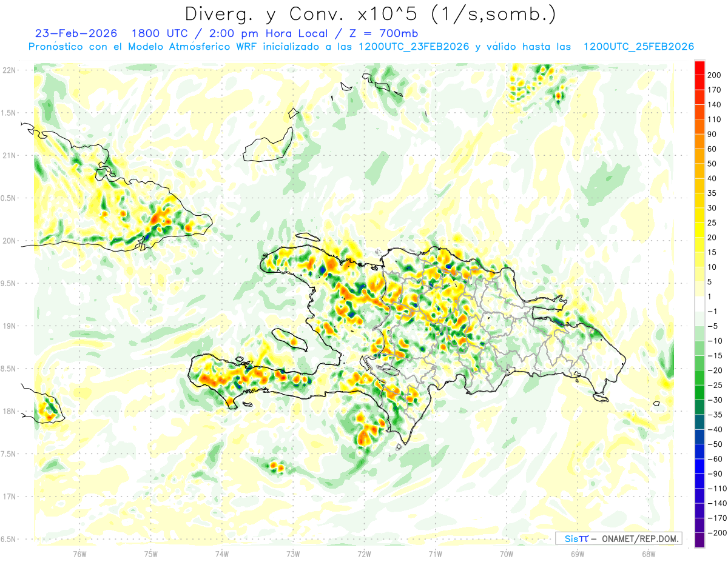
Task: Click the '71W' longitude label
Action: coord(435,554)
